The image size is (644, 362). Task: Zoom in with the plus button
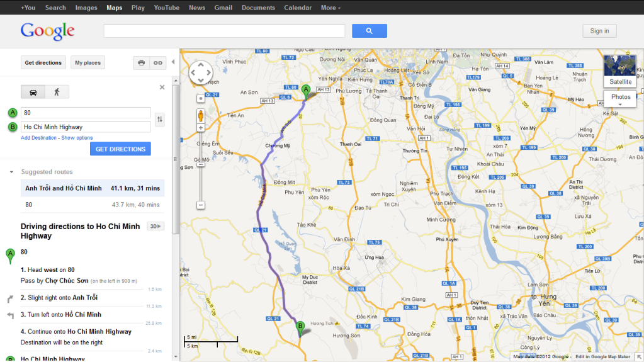pyautogui.click(x=201, y=128)
